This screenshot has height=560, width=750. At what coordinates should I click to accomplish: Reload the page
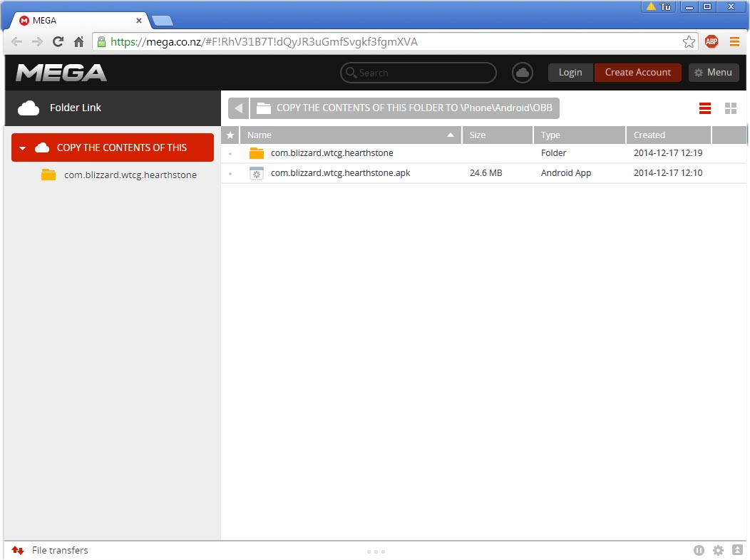58,41
